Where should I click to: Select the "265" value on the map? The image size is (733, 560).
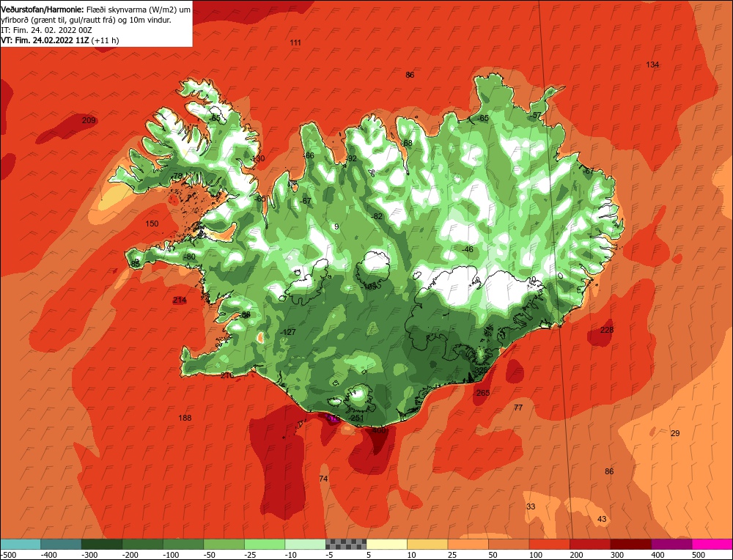click(483, 393)
